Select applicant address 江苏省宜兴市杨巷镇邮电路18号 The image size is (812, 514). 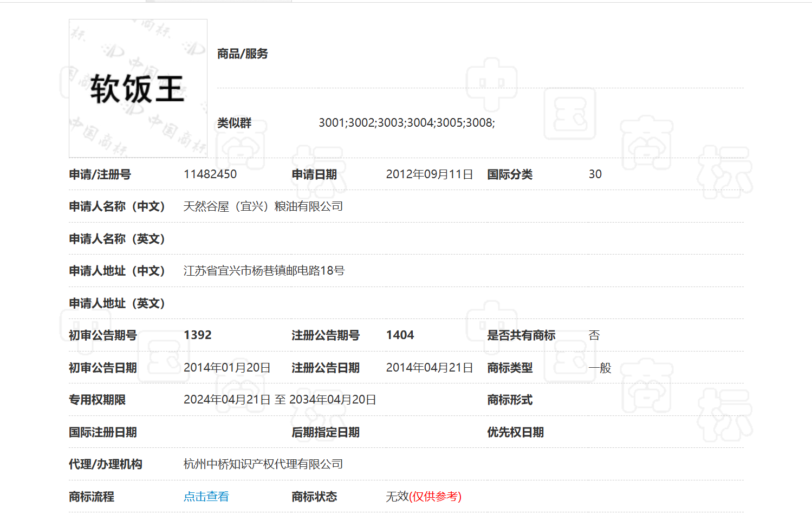(264, 271)
